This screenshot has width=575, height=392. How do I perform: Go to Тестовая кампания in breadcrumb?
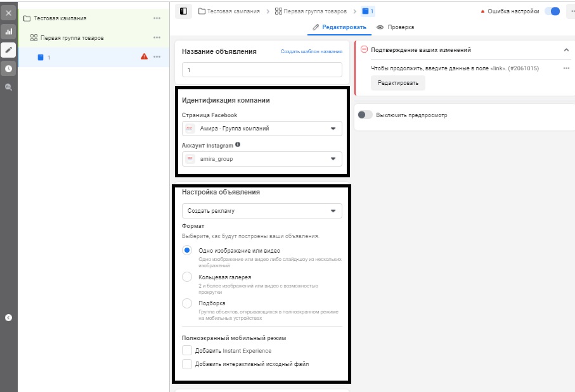pos(229,11)
